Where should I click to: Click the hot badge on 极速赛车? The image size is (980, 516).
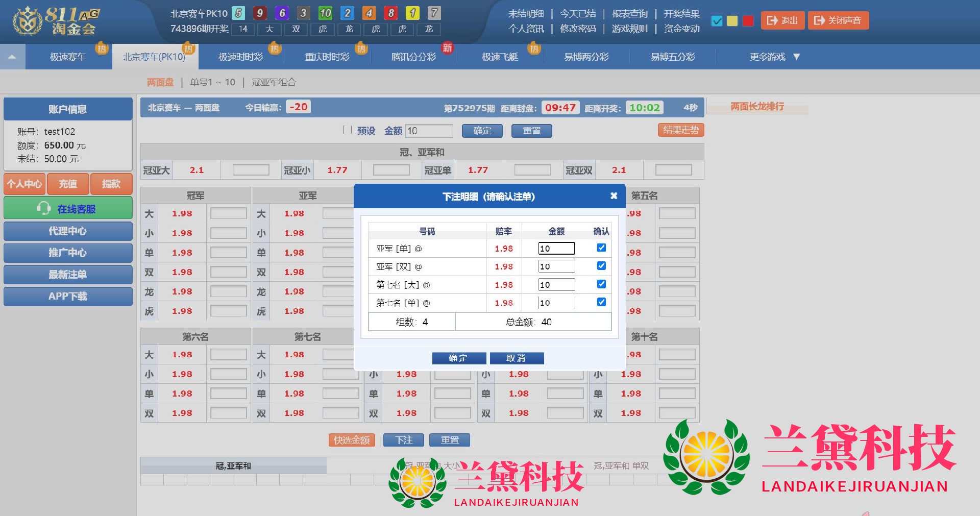(102, 48)
